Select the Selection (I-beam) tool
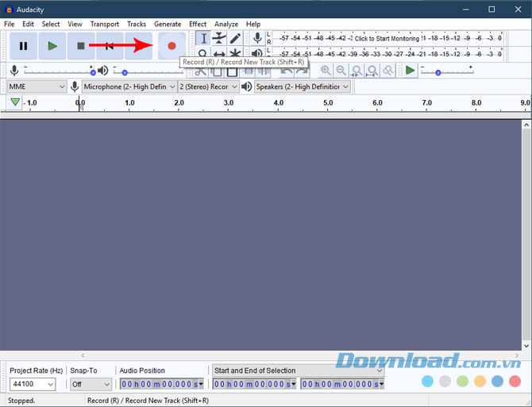 (203, 38)
